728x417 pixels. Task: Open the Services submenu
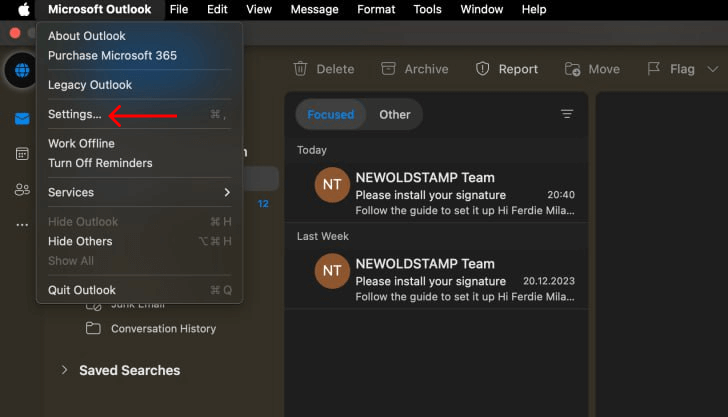click(139, 192)
